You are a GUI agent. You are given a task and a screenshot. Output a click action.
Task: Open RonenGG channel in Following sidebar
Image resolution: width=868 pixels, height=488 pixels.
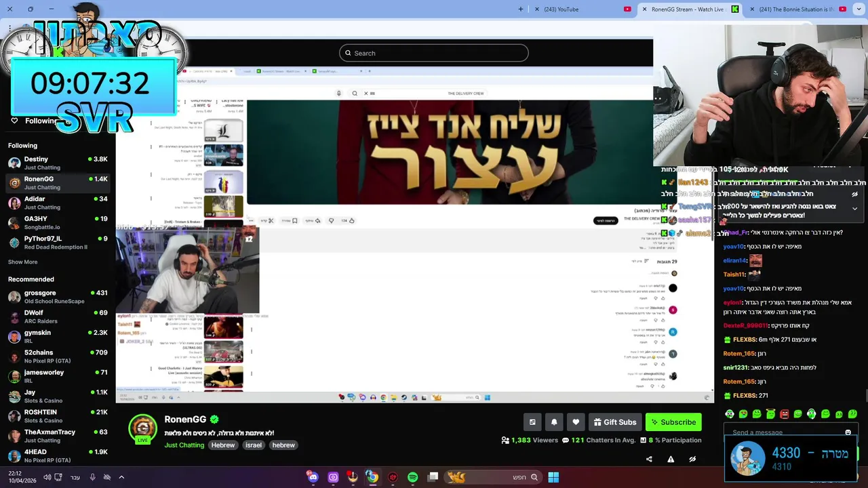(58, 183)
